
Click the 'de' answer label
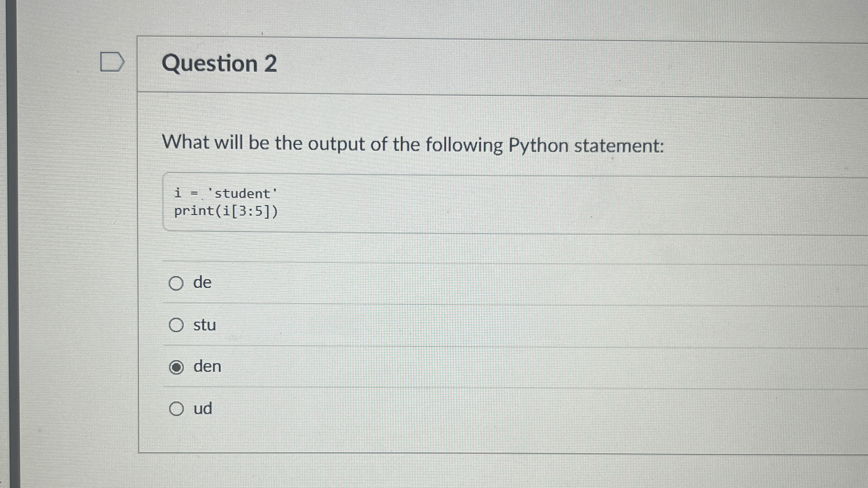point(202,282)
